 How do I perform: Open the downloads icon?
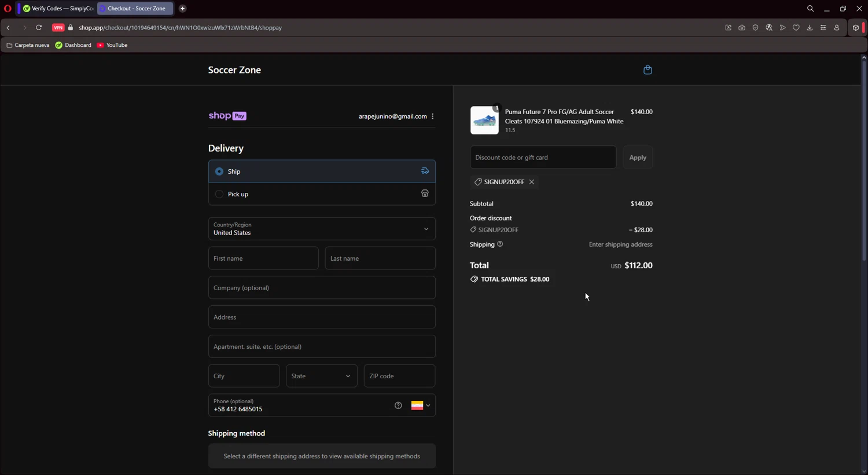[x=810, y=28]
